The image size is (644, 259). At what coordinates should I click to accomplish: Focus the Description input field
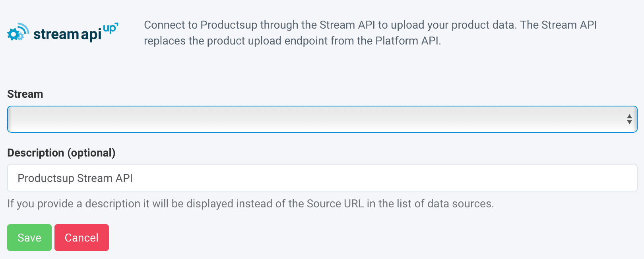tap(358, 178)
